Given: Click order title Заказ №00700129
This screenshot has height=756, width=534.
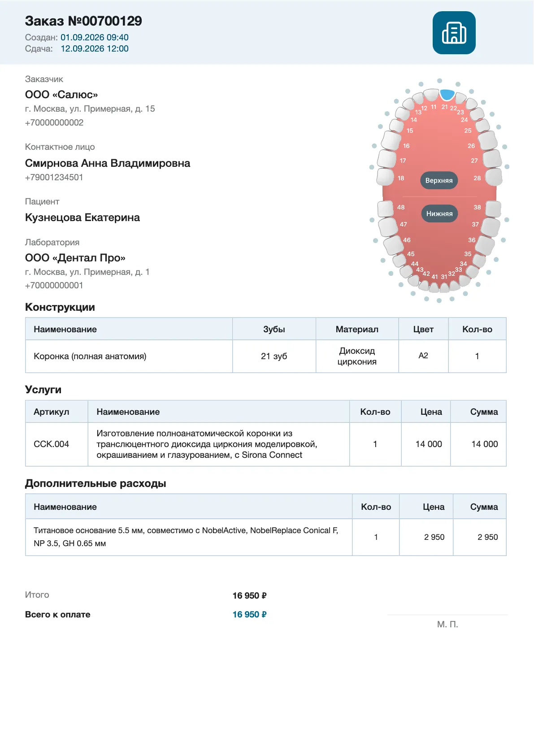Looking at the screenshot, I should [83, 21].
